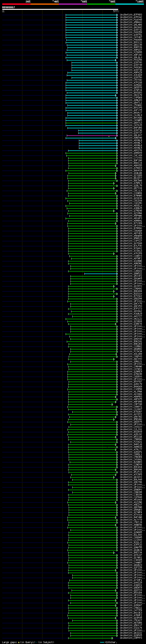Select the UniRef100_P23434 hit label
The height and width of the screenshot is (644, 146).
coord(131,352)
